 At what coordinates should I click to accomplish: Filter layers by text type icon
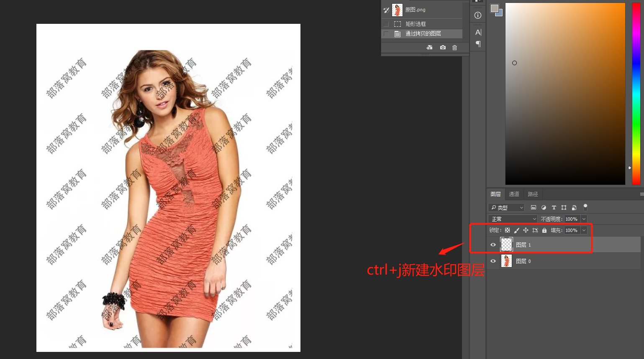click(554, 208)
